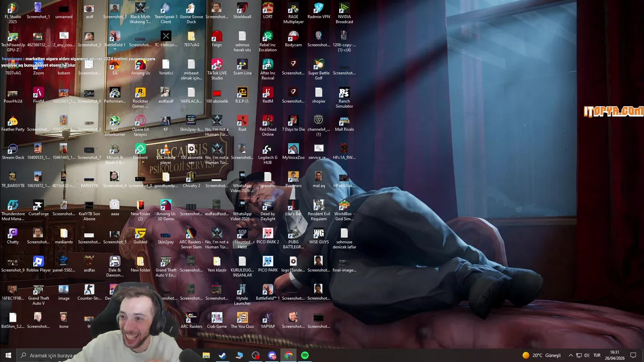Select the Scam Line desktop icon

[x=242, y=67]
